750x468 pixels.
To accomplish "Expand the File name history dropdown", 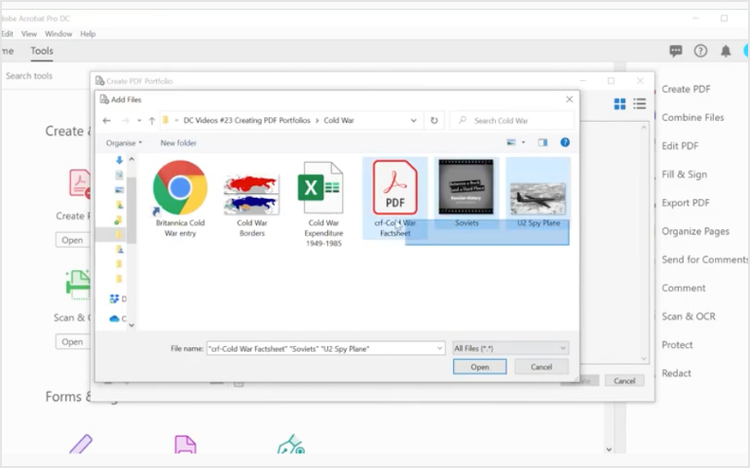I will pyautogui.click(x=440, y=348).
